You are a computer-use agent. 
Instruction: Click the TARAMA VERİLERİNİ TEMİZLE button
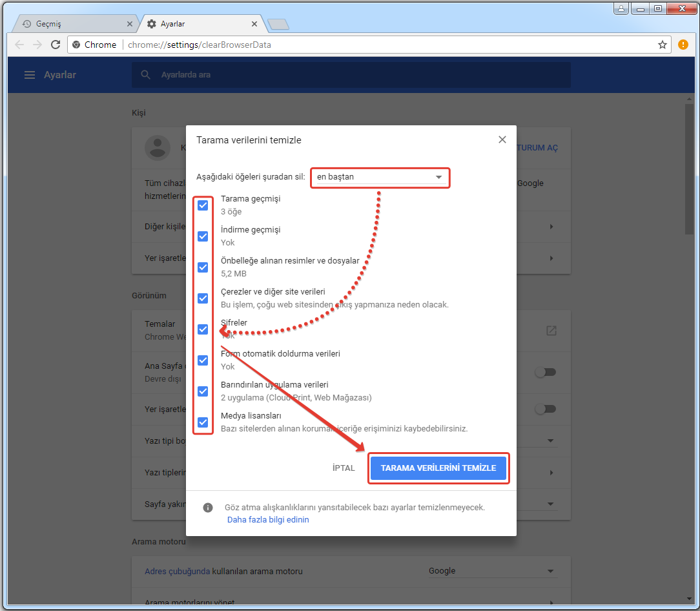(x=438, y=468)
